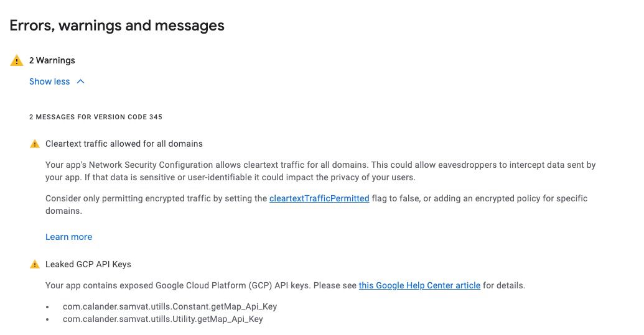Image resolution: width=644 pixels, height=335 pixels.
Task: Click the Consider only permitting encrypted traffic paragraph
Action: pyautogui.click(x=316, y=204)
